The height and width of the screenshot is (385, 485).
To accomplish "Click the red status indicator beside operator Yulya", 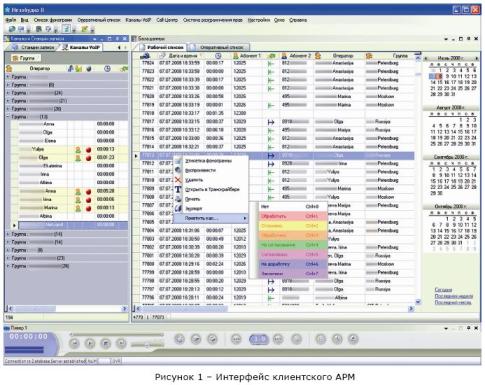I will [x=88, y=150].
